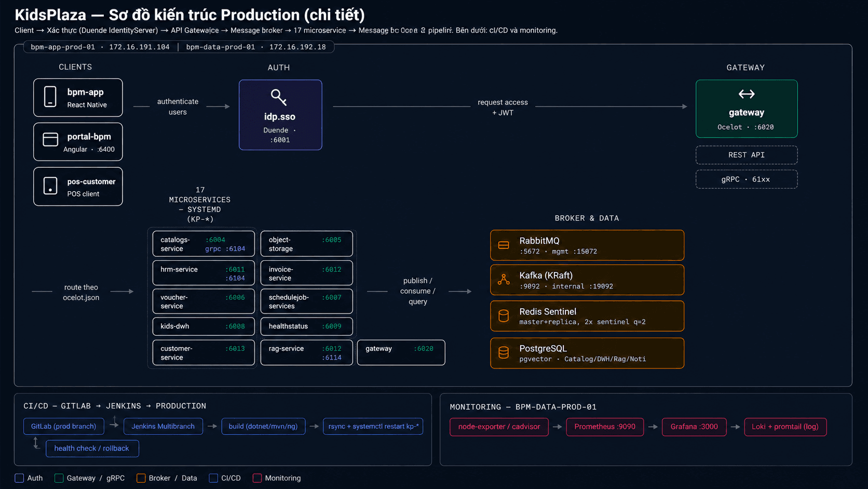Click the rag-service node
868x489 pixels.
click(306, 352)
